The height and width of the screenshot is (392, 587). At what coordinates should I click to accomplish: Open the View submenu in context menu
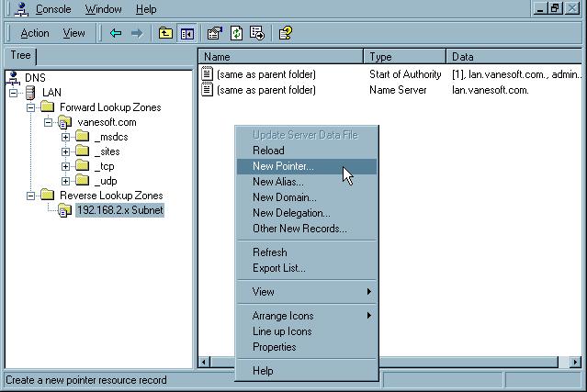308,292
